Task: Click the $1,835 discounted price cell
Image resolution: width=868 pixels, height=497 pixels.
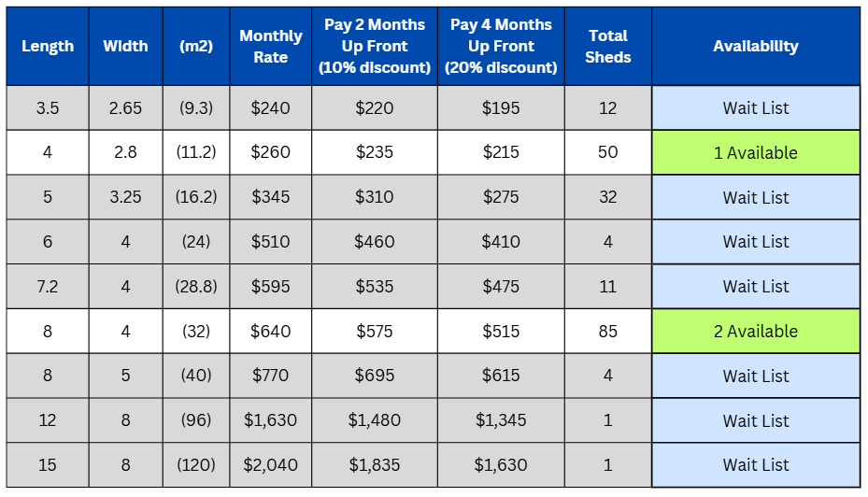Action: pos(375,465)
